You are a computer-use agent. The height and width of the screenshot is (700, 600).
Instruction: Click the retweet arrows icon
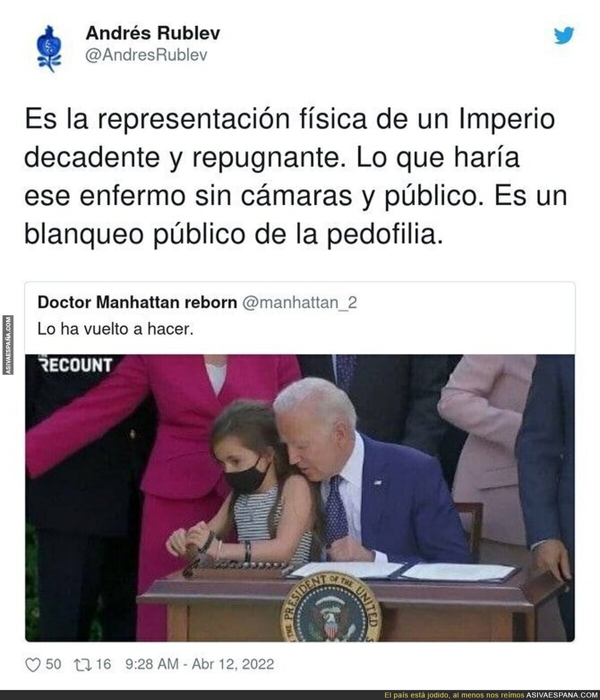[x=80, y=664]
